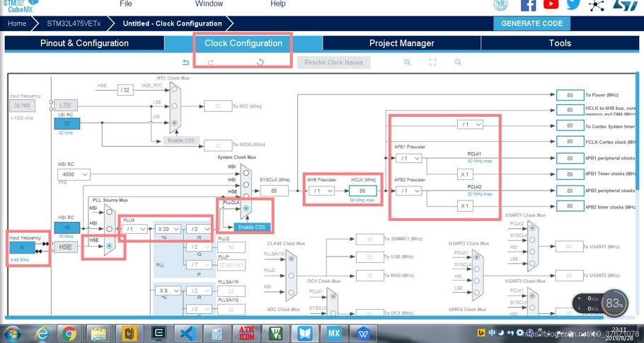Open the MSI RC 4000 frequency dropdown

74,174
